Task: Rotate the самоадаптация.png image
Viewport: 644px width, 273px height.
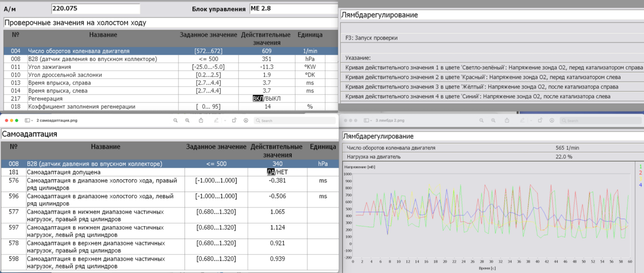Action: [234, 121]
